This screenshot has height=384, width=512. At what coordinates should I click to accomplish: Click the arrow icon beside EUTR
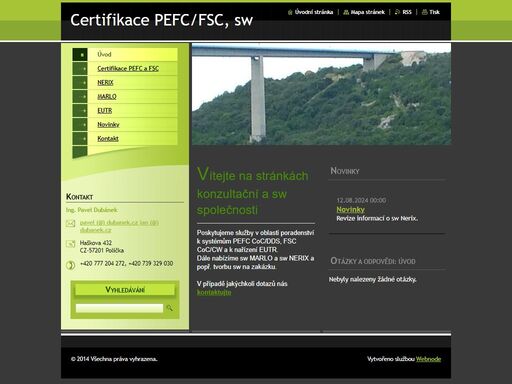(80, 110)
